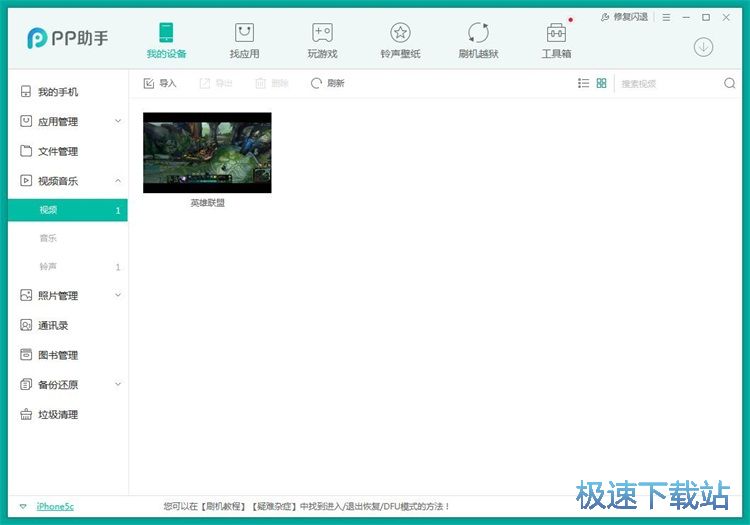This screenshot has height=525, width=750.
Task: Click the 导出 export button
Action: click(216, 83)
